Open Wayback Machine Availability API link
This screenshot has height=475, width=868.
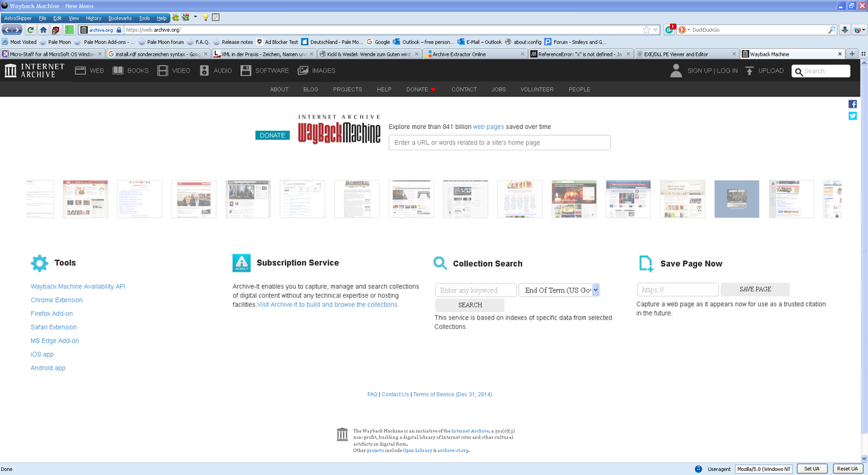(x=78, y=286)
